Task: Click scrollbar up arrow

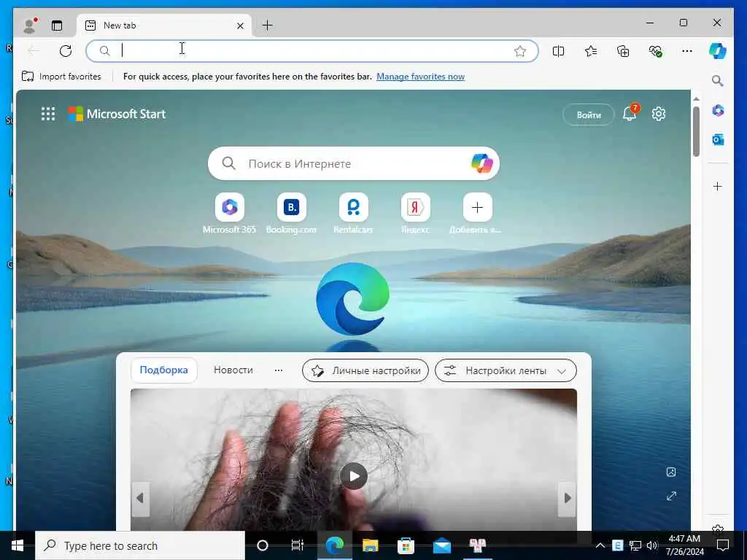Action: [x=696, y=98]
